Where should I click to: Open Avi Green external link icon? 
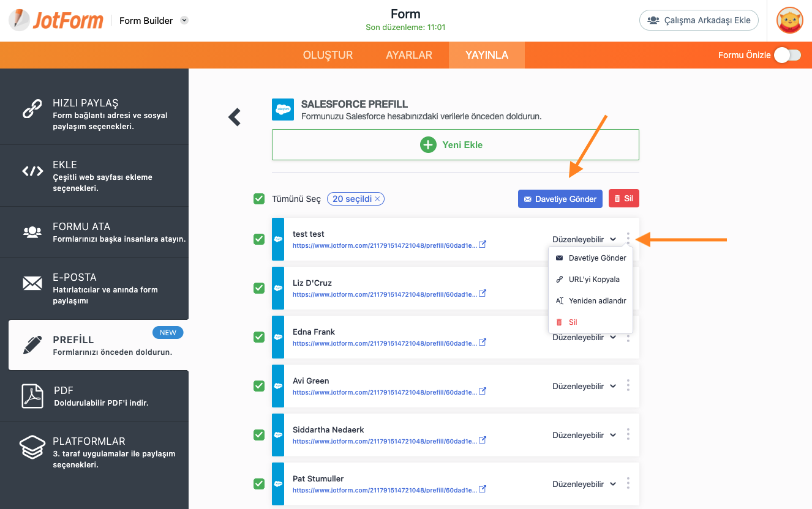point(483,392)
